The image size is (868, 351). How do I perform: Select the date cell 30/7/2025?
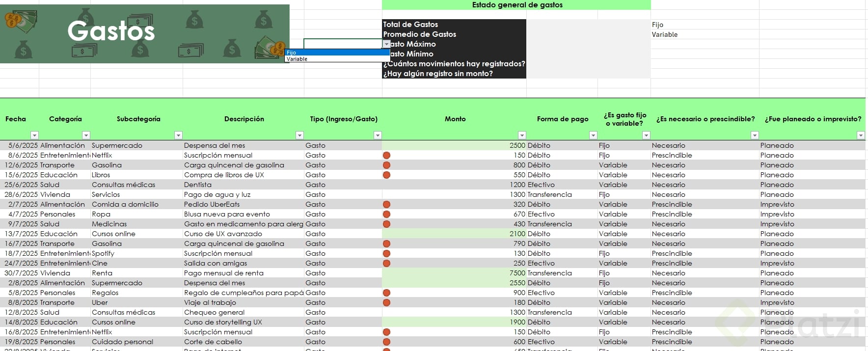coord(20,273)
